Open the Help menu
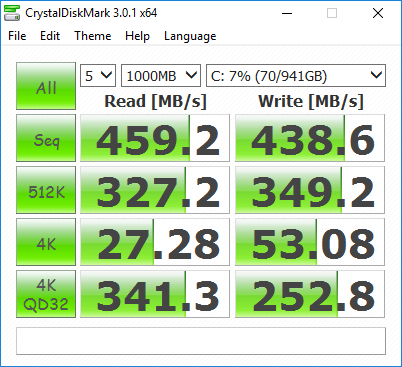 (x=137, y=36)
